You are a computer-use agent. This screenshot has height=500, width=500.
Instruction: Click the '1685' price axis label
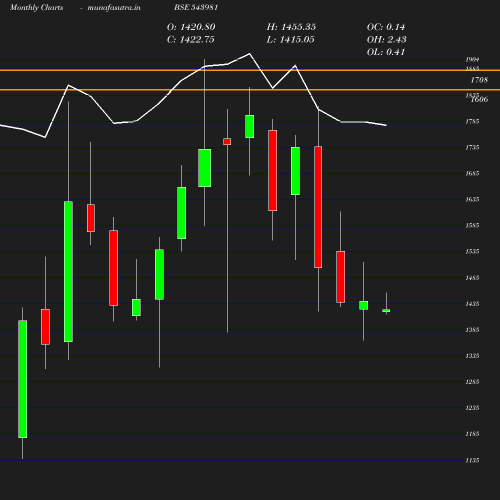pyautogui.click(x=472, y=173)
